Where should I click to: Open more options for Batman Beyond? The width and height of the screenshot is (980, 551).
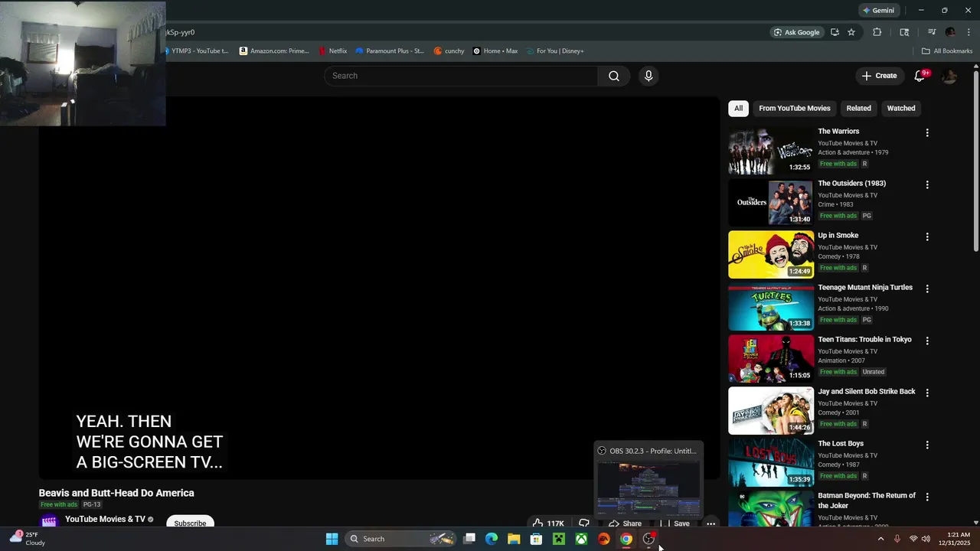927,497
